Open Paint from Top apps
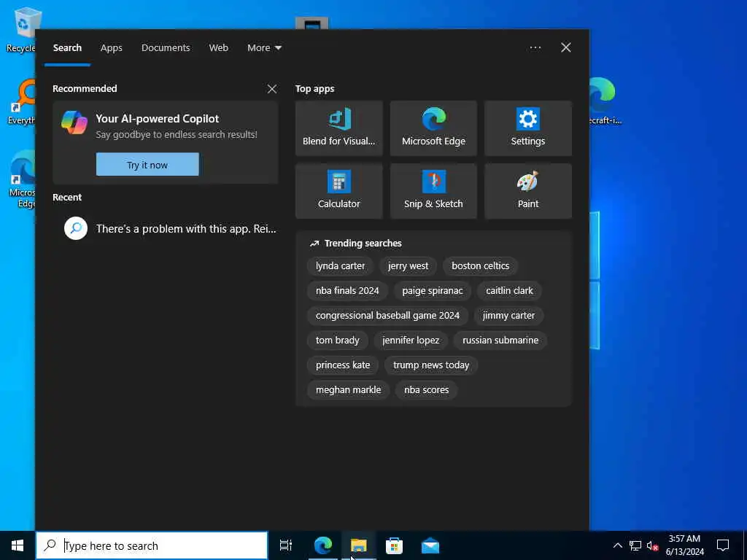The height and width of the screenshot is (560, 747). tap(528, 191)
